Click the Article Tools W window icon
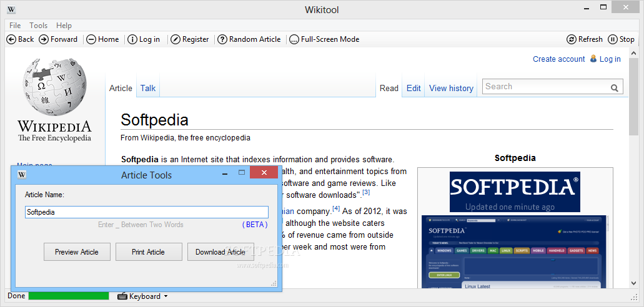Viewport: 644px width, 307px height. 22,175
